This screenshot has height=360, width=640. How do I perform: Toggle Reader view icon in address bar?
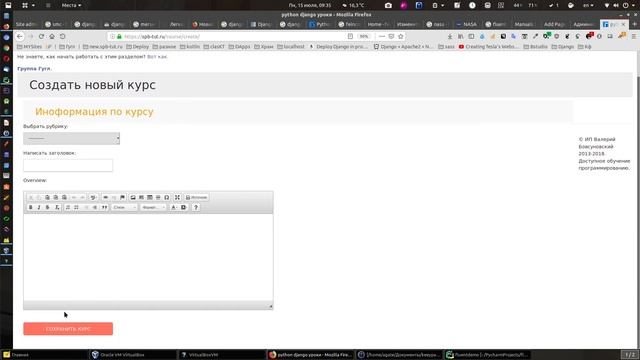[x=350, y=36]
